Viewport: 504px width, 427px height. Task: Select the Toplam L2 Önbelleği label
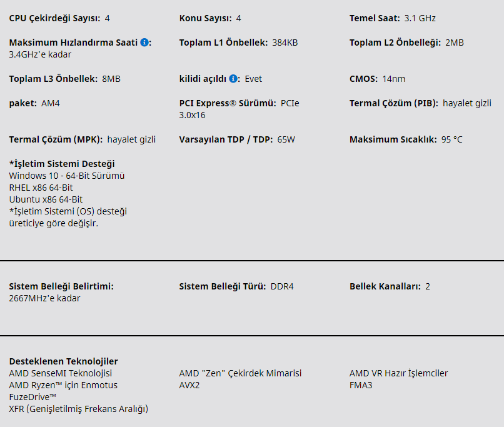[x=395, y=43]
